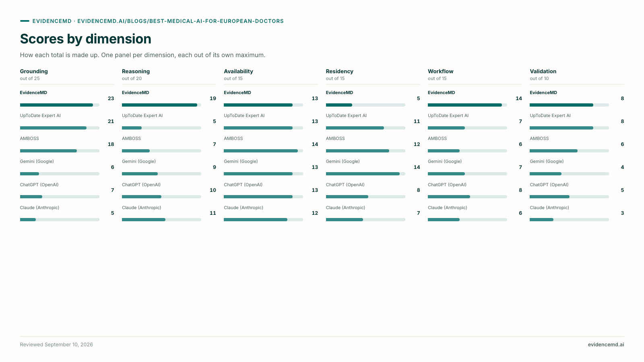This screenshot has height=362, width=644.
Task: Click Gemini's Grounding progress bar
Action: pyautogui.click(x=60, y=174)
